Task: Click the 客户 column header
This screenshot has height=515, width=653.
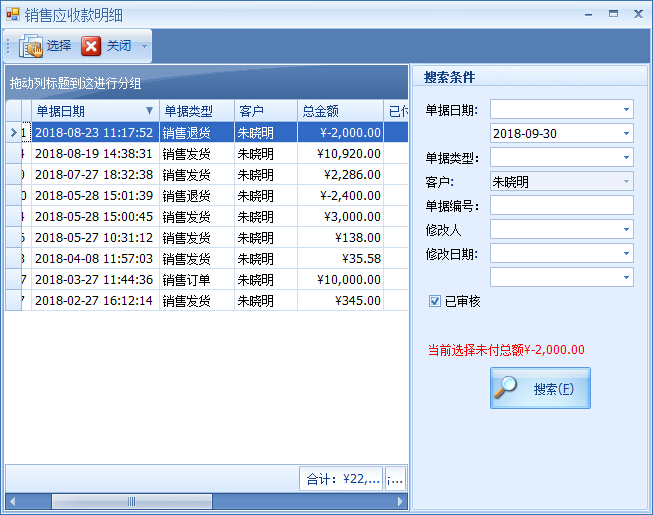Action: [264, 111]
